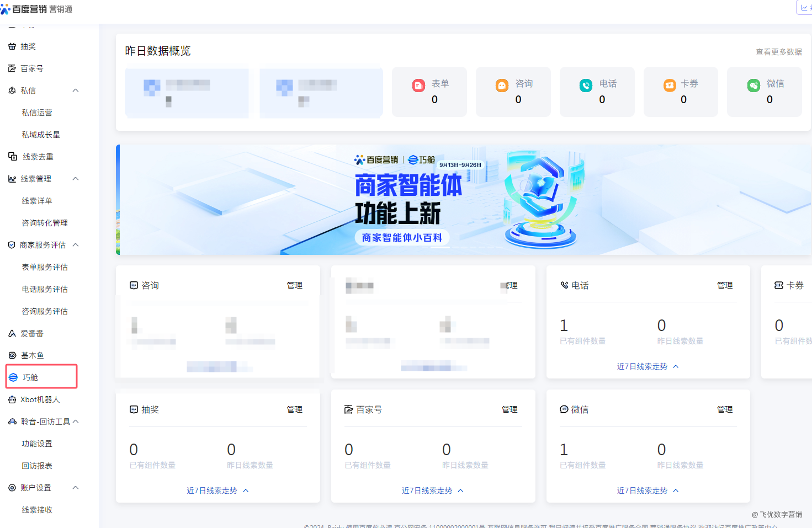Image resolution: width=812 pixels, height=528 pixels.
Task: Click 管理 in the 抽奖 card
Action: (295, 409)
